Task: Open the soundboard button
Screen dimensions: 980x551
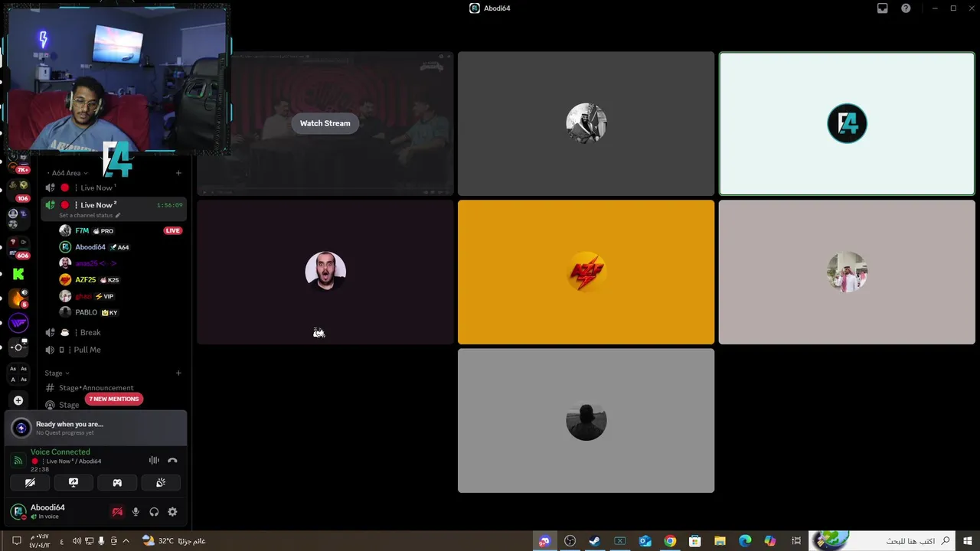Action: tap(161, 483)
